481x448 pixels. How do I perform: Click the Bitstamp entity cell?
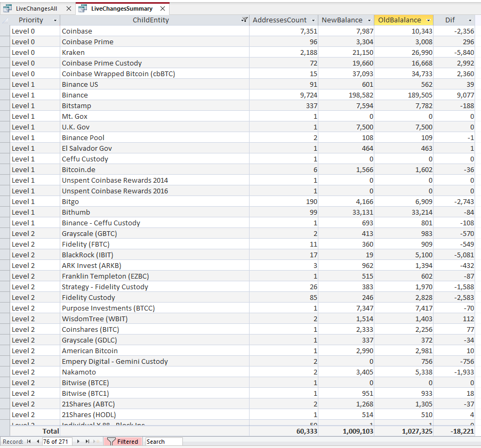[155, 105]
